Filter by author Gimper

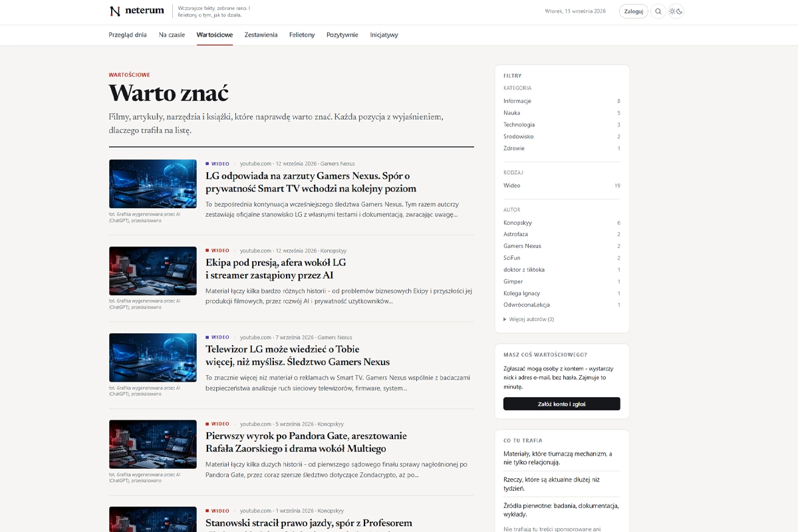click(x=562, y=281)
